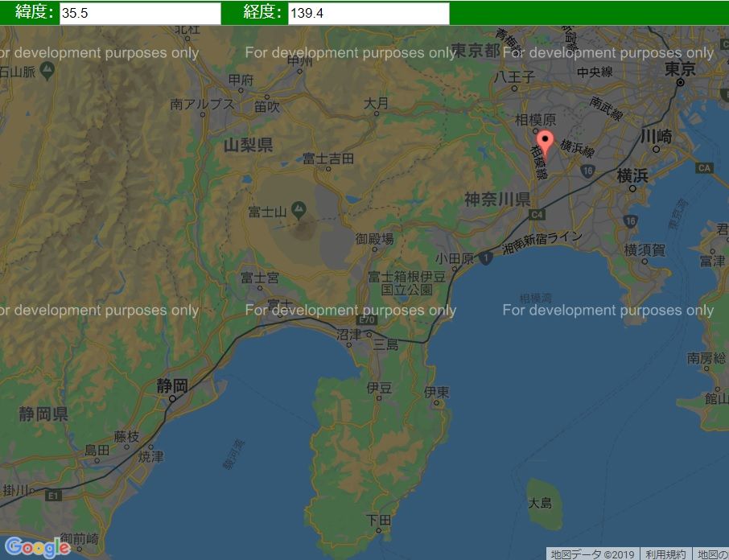This screenshot has width=729, height=560.
Task: Click the 大島 island label
Action: tap(540, 502)
